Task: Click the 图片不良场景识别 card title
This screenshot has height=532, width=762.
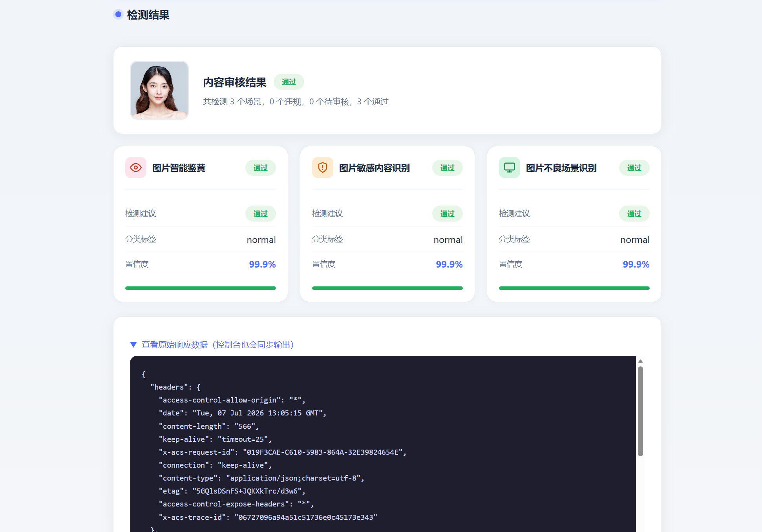Action: (561, 168)
